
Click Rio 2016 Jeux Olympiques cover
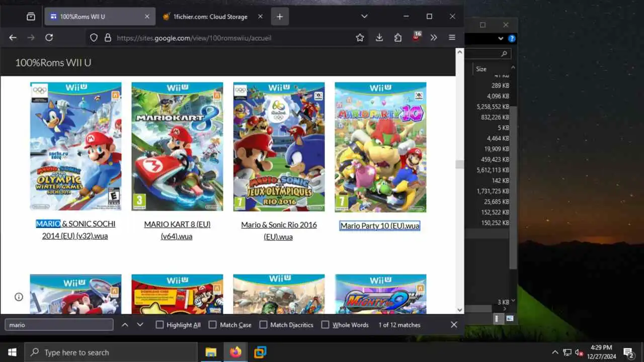(279, 146)
